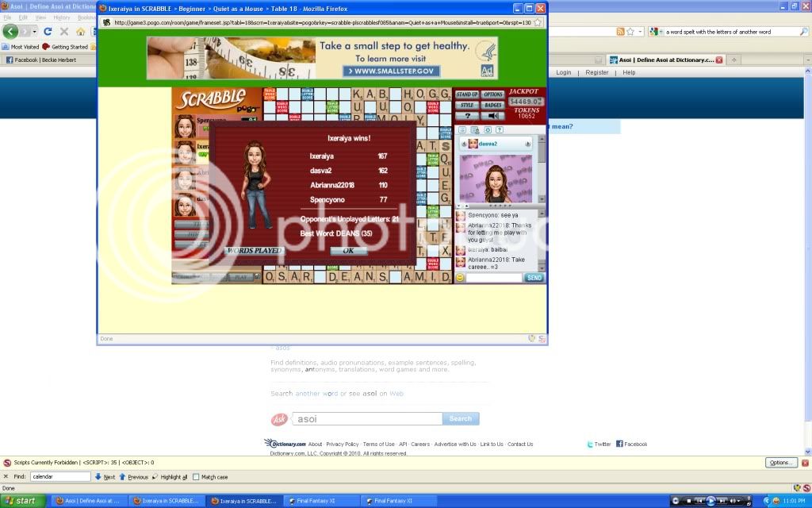
Task: Enable the Match case checkbox
Action: pos(196,477)
